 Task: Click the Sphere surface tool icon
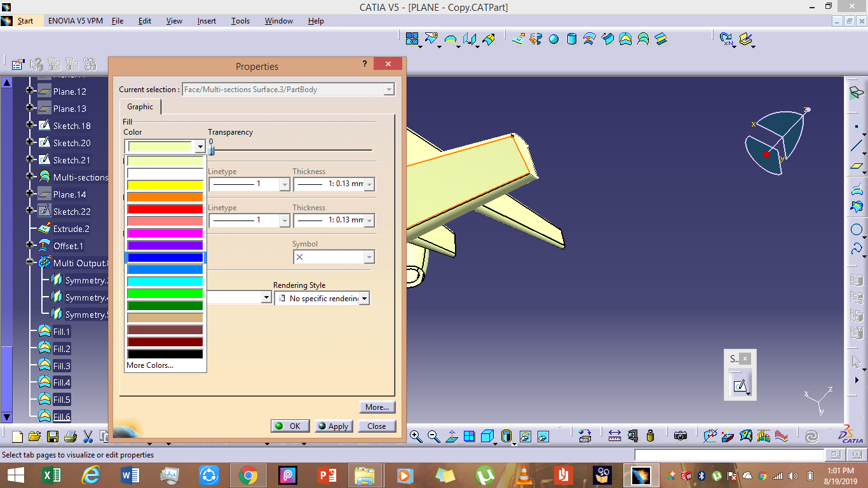pos(553,39)
